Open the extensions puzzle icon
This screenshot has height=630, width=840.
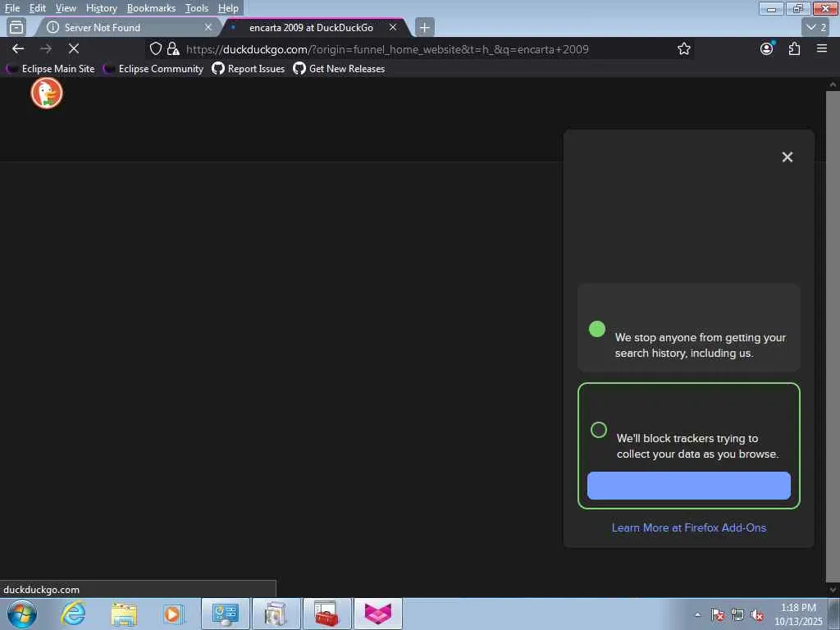794,48
